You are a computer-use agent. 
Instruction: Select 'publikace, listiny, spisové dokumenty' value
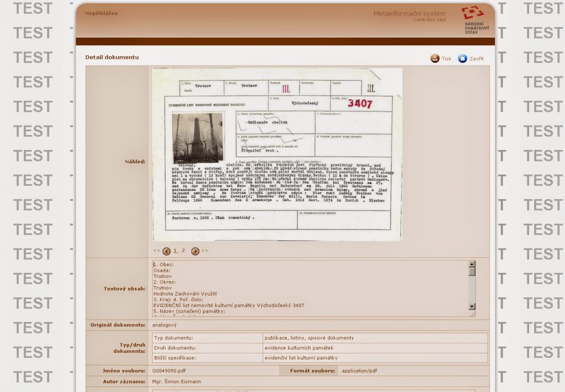tap(309, 338)
